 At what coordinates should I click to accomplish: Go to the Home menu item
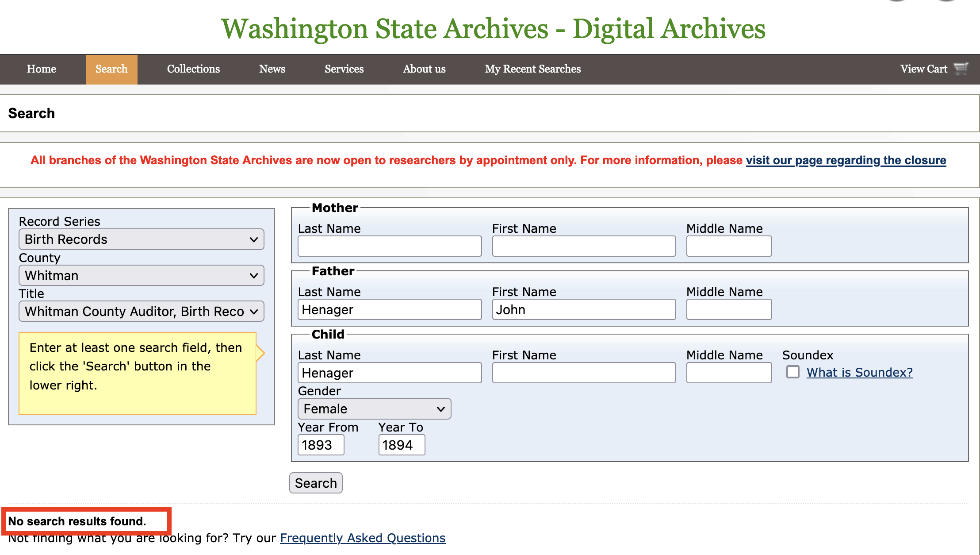point(42,69)
